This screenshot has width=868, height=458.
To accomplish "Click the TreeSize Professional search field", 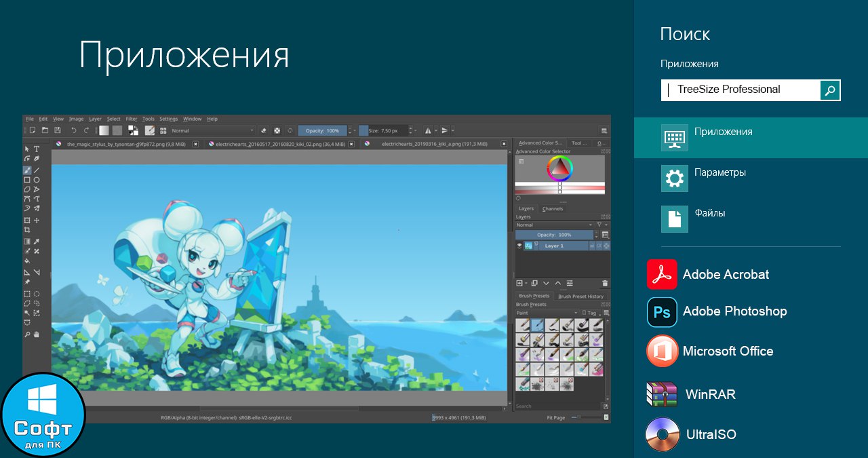I will (741, 90).
